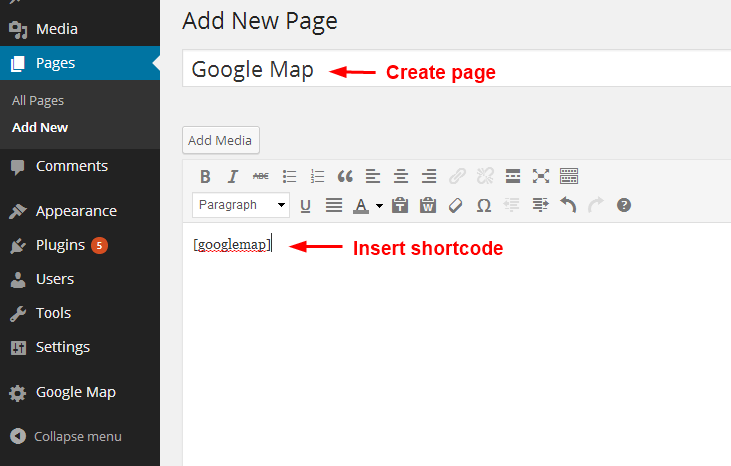Apply bold formatting in the editor toolbar
Image resolution: width=731 pixels, height=466 pixels.
pos(205,177)
